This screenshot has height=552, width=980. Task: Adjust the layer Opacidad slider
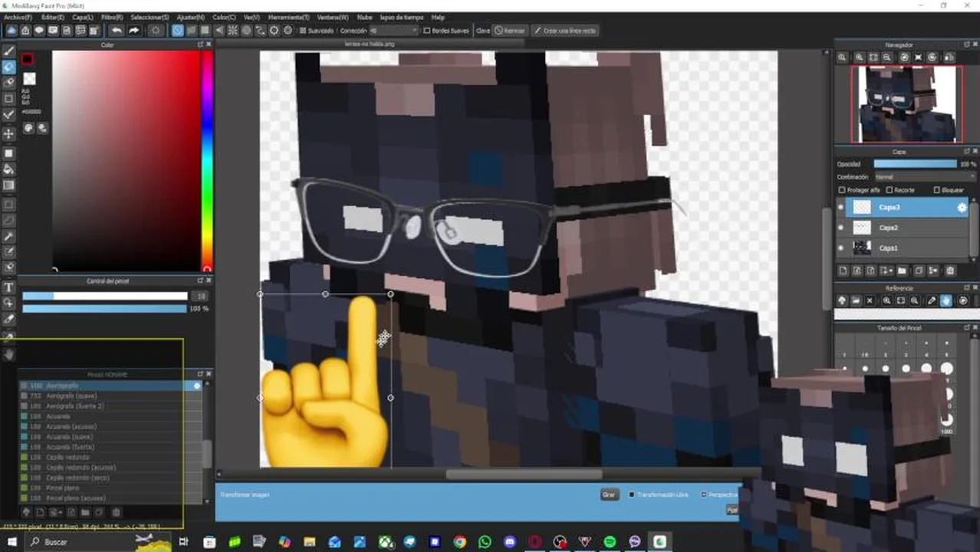[x=916, y=164]
